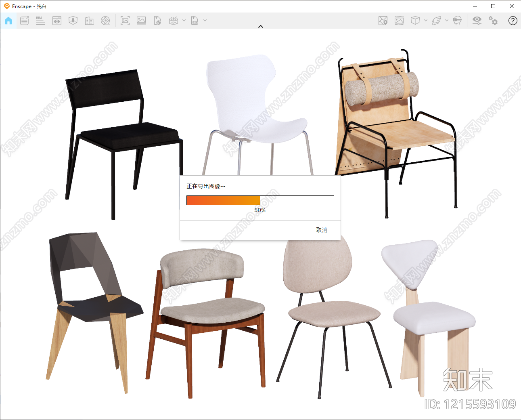Click the Home icon in the toolbar
521x420 pixels.
point(8,21)
